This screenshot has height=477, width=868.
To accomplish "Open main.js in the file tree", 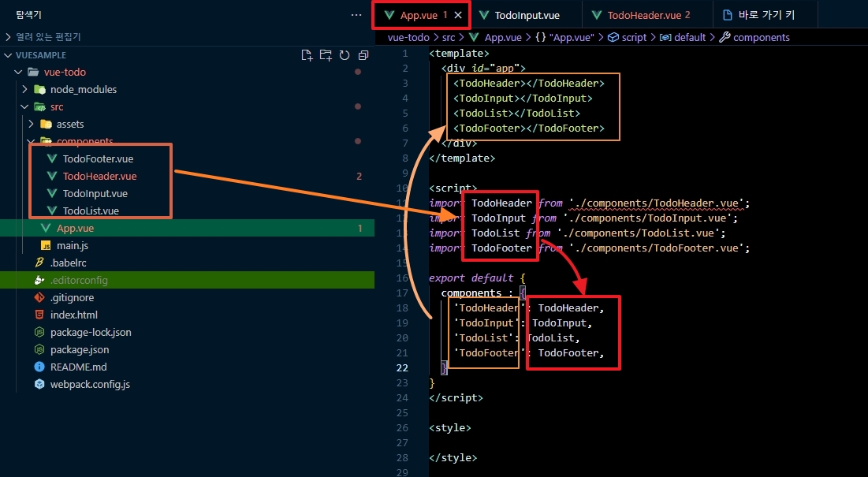I will (73, 245).
